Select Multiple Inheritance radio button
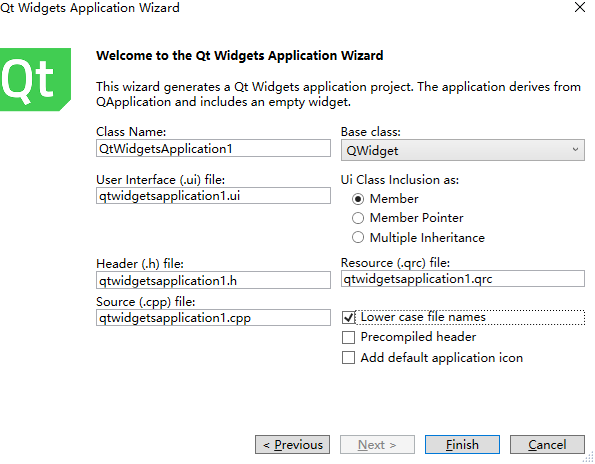This screenshot has height=464, width=595. [358, 238]
